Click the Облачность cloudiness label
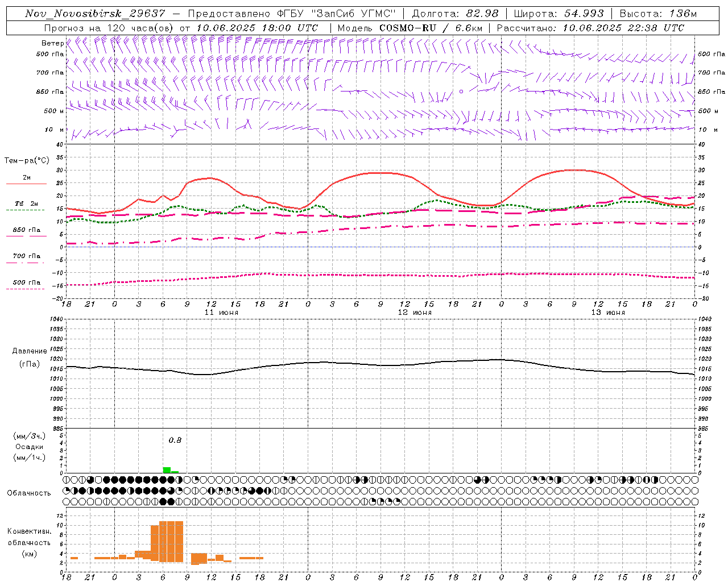728x582 pixels. [29, 493]
